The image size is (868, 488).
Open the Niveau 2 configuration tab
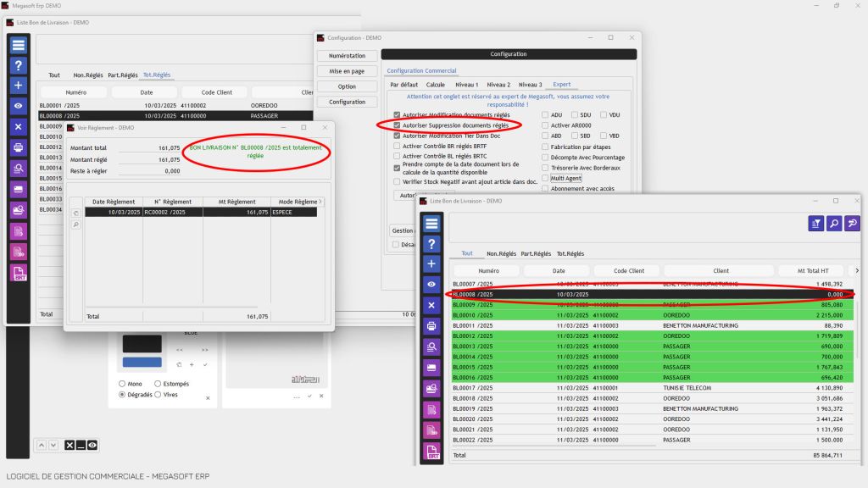click(498, 85)
